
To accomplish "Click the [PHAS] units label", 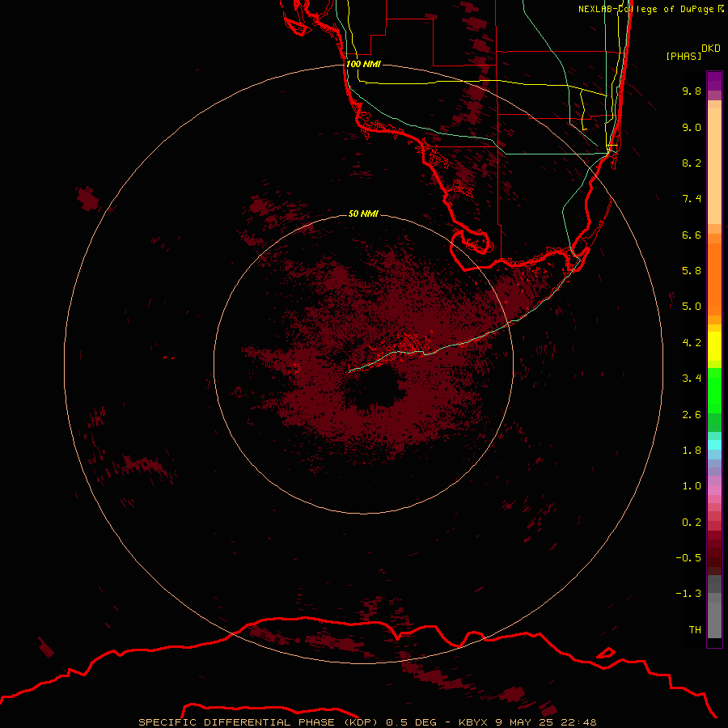I will 684,56.
